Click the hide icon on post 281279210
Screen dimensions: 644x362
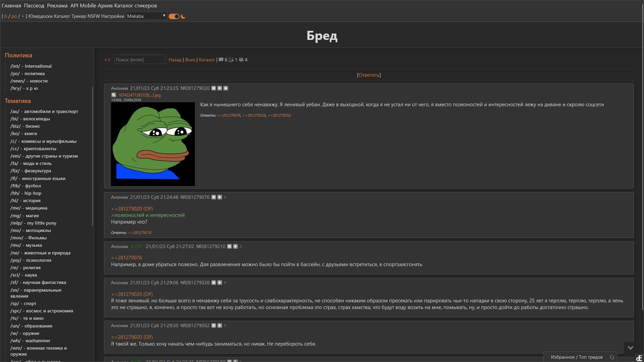pyautogui.click(x=229, y=246)
